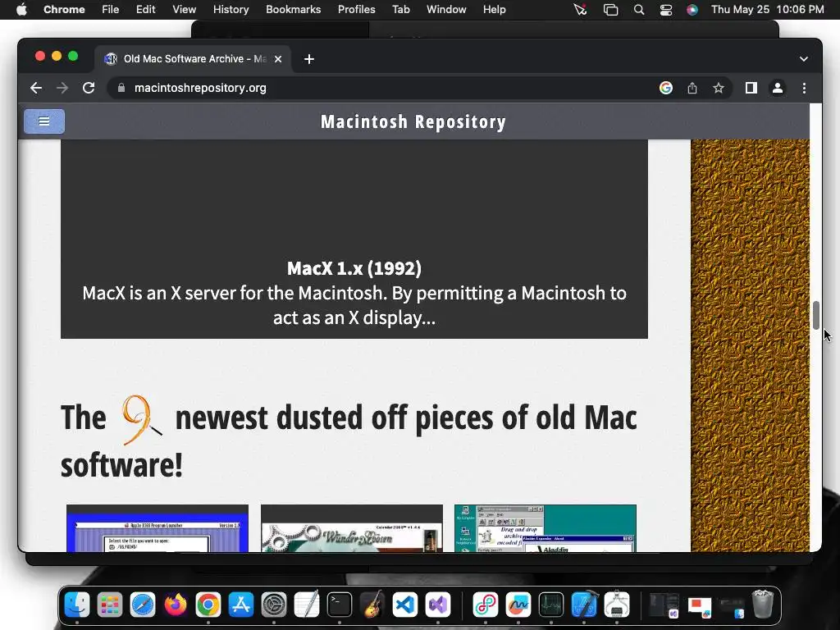Open System Settings from the Dock

click(274, 605)
